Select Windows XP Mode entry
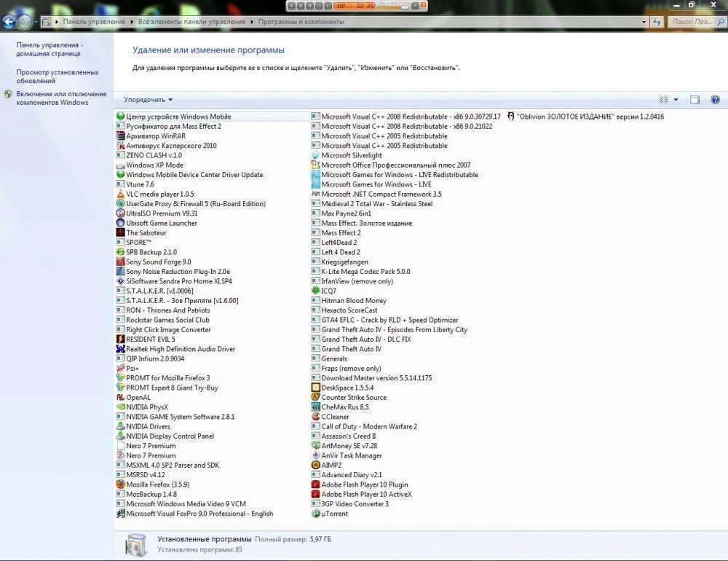This screenshot has width=728, height=561. [149, 165]
